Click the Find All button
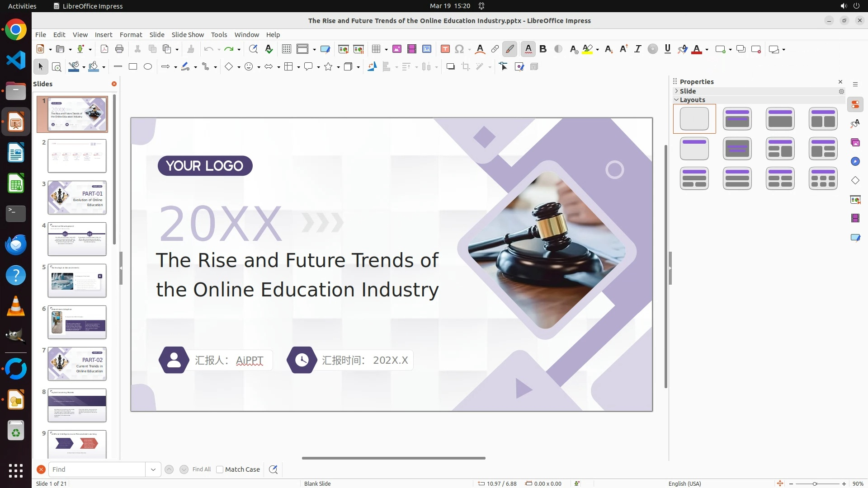This screenshot has width=868, height=488. pos(201,469)
